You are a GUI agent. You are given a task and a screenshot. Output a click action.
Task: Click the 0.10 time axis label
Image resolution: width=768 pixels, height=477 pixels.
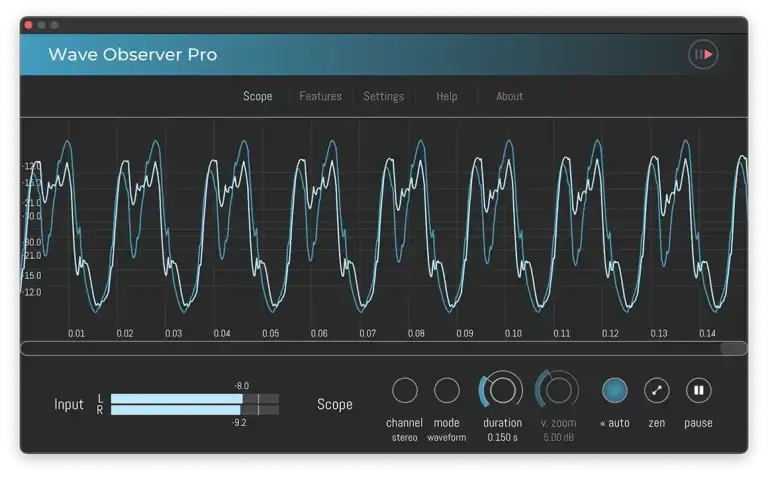(x=513, y=334)
